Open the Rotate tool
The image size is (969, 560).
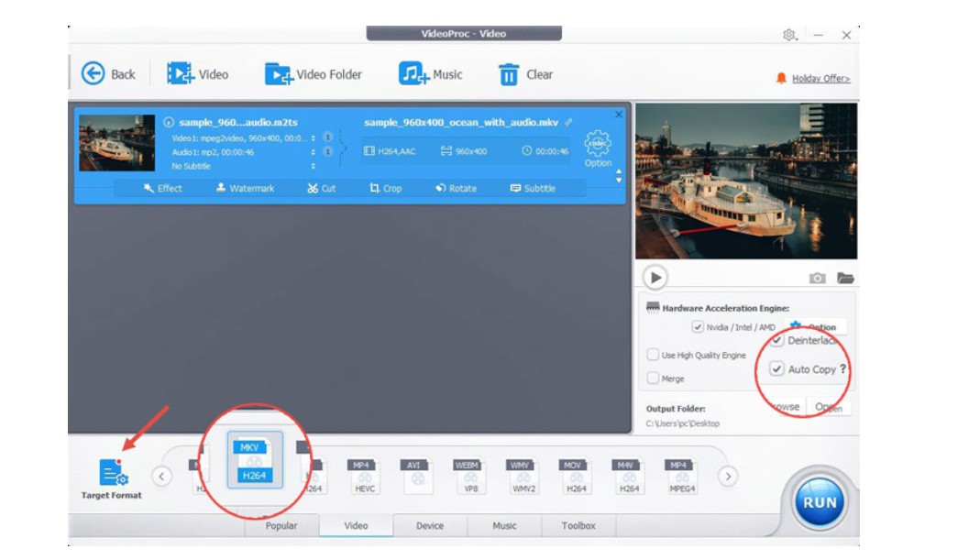tap(456, 188)
